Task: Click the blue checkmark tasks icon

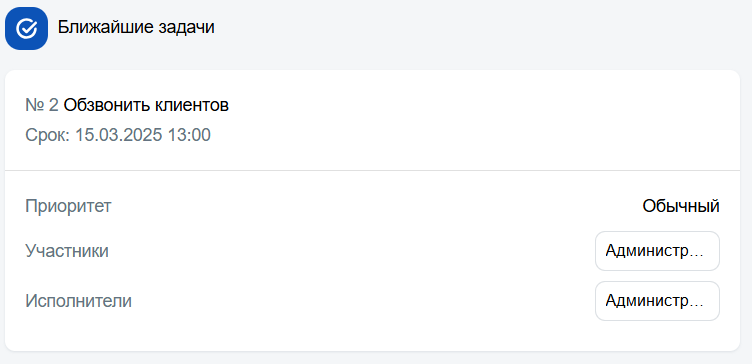Action: pos(26,28)
